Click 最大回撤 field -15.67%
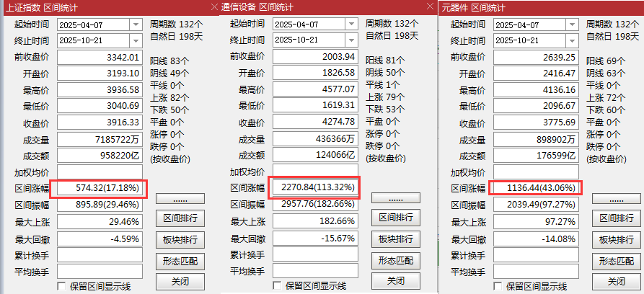Image resolution: width=644 pixels, height=294 pixels. 315,238
